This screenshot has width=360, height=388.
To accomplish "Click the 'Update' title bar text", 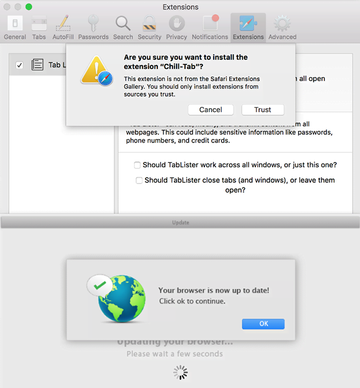I will (181, 222).
